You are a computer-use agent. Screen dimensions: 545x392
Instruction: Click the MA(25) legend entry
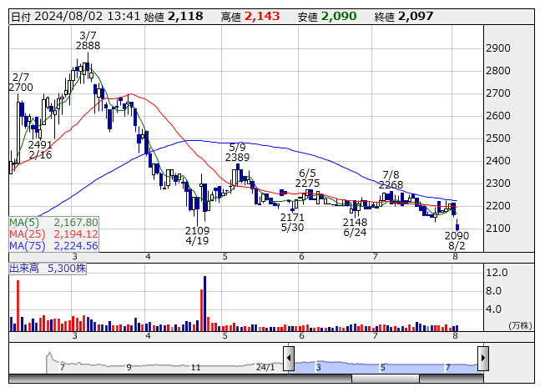point(54,234)
